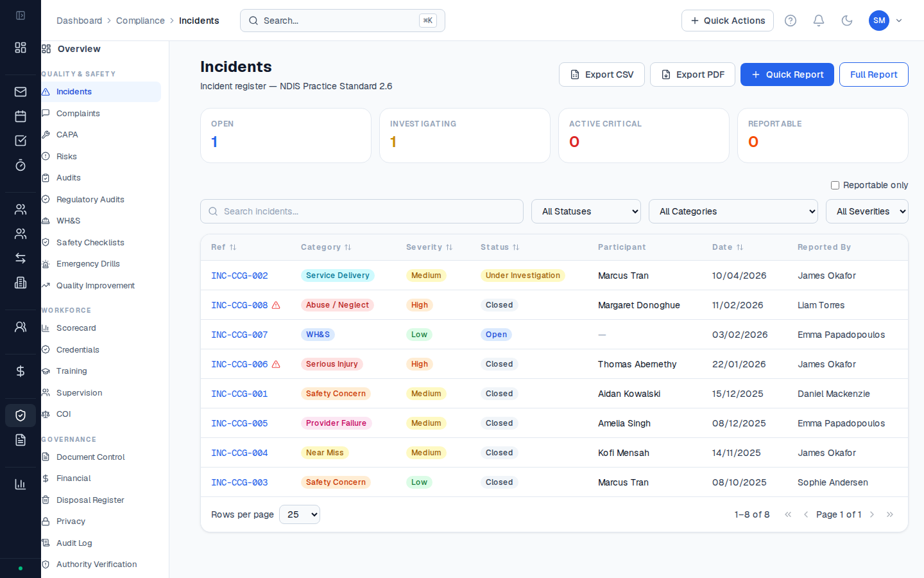This screenshot has height=578, width=924.
Task: Open the rows per page dropdown
Action: (300, 514)
